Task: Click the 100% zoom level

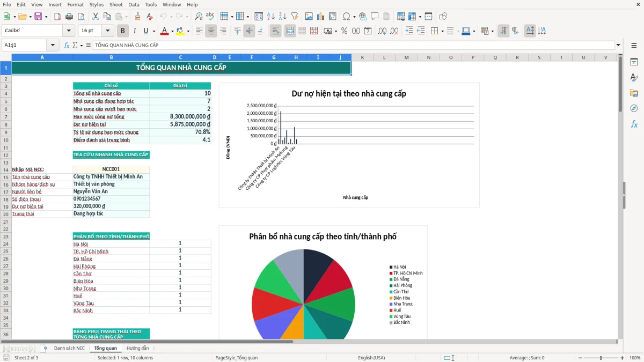Action: tap(634, 358)
